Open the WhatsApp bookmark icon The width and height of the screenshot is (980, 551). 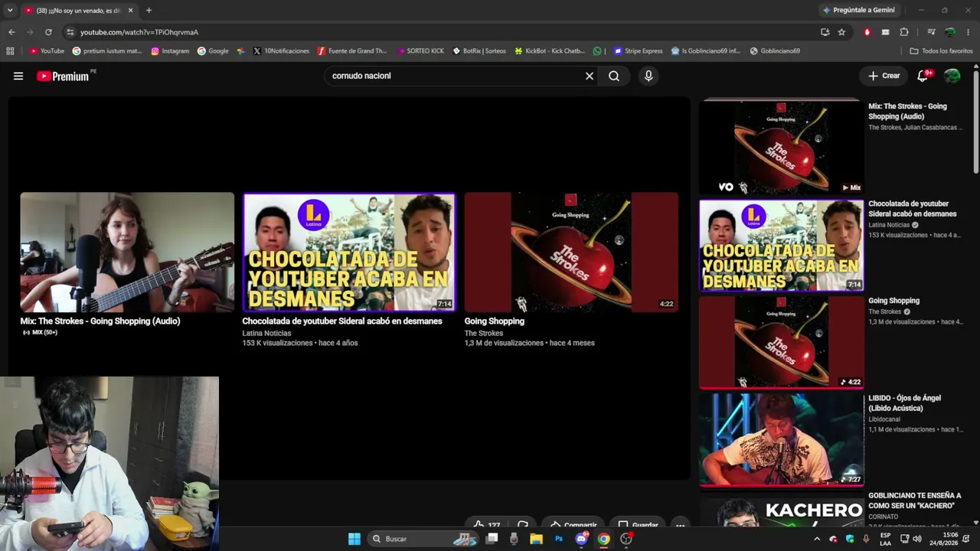(597, 51)
